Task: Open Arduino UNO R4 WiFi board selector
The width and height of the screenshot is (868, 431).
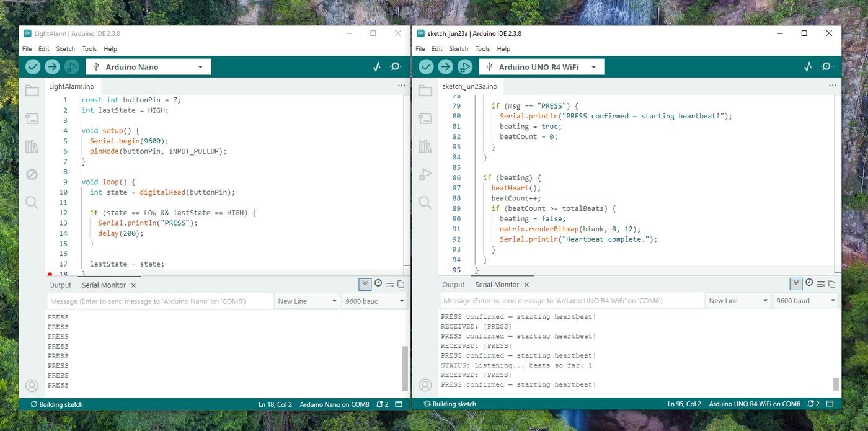Action: pos(541,67)
